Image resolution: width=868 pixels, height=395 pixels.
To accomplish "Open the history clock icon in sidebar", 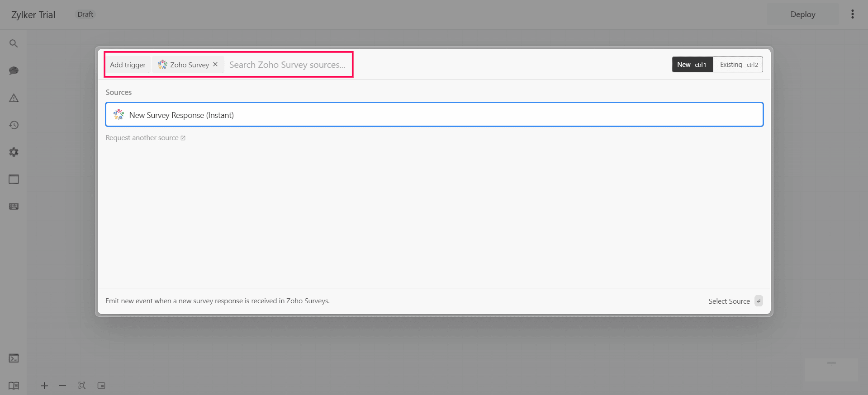I will (x=14, y=125).
